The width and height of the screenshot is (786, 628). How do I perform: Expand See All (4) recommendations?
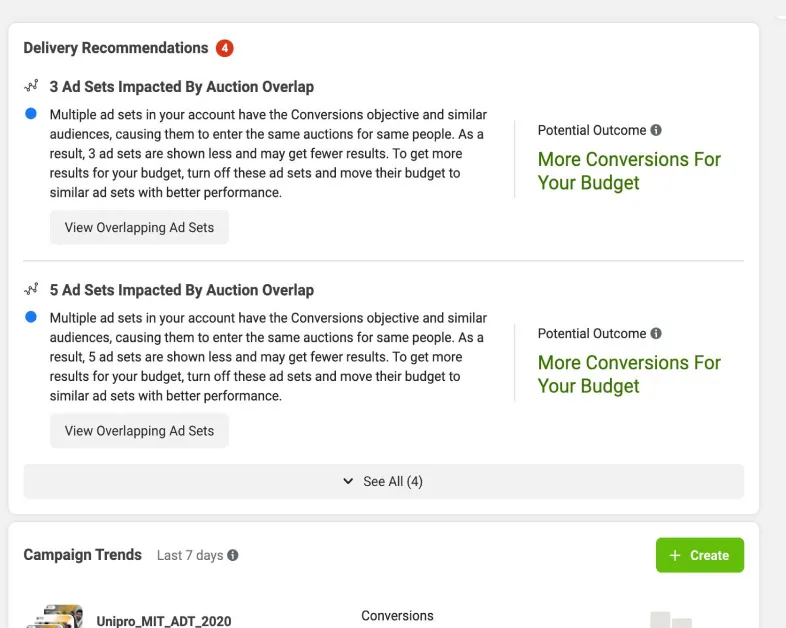coord(383,481)
